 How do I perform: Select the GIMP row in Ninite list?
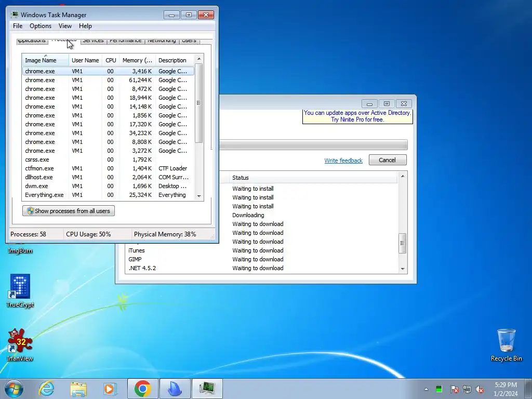pyautogui.click(x=262, y=259)
